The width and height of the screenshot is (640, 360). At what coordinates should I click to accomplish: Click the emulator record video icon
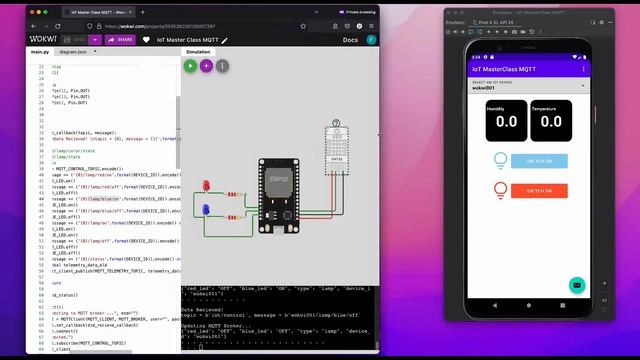pyautogui.click(x=523, y=31)
